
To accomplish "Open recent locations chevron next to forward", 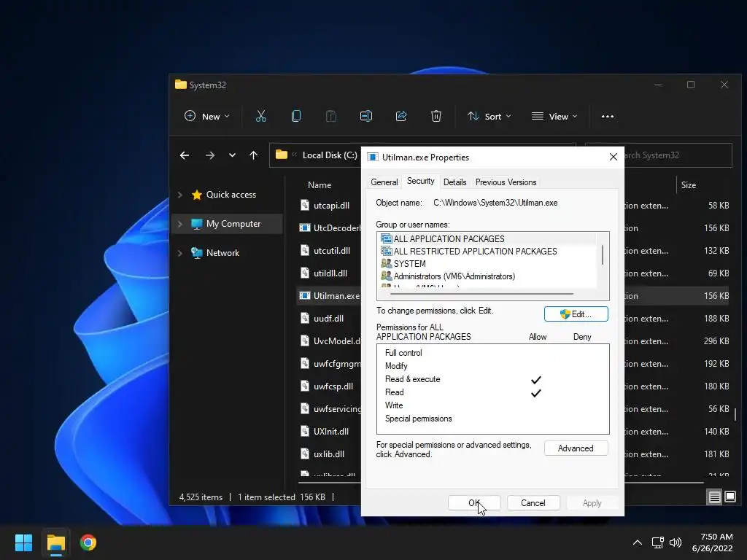I will (232, 155).
